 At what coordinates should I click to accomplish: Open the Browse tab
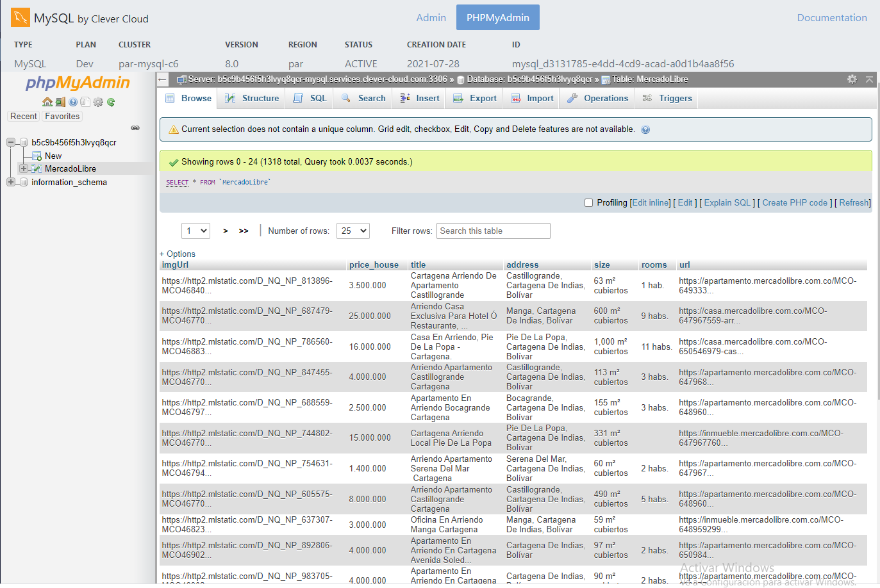(x=188, y=98)
